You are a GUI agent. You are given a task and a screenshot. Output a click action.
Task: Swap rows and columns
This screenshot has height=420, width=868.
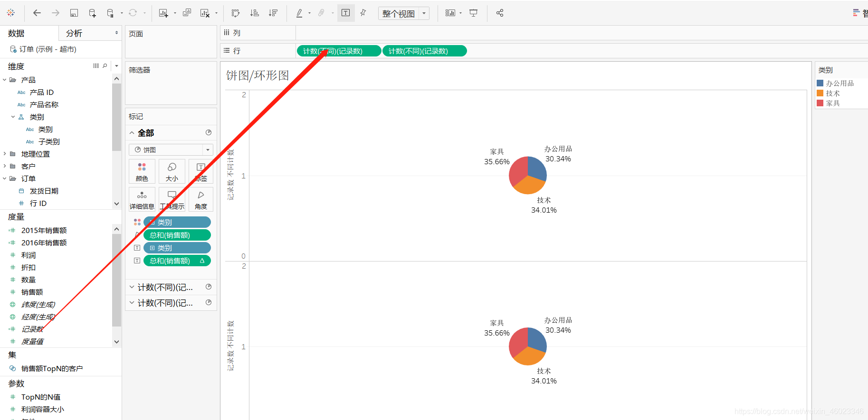pyautogui.click(x=236, y=13)
